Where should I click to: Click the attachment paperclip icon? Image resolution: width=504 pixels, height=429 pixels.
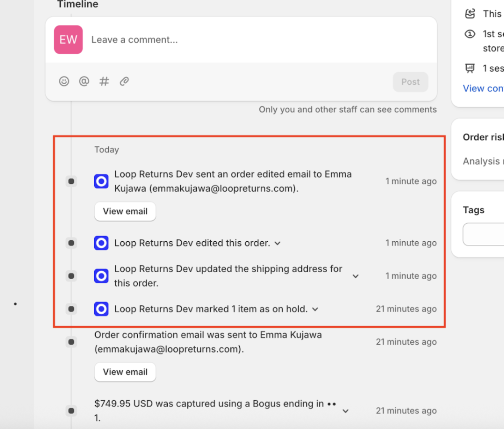click(x=124, y=81)
